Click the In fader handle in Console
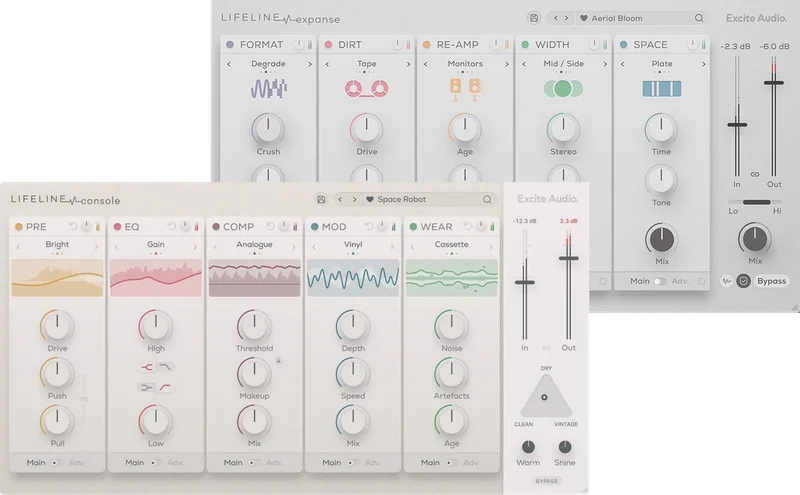 pyautogui.click(x=524, y=282)
